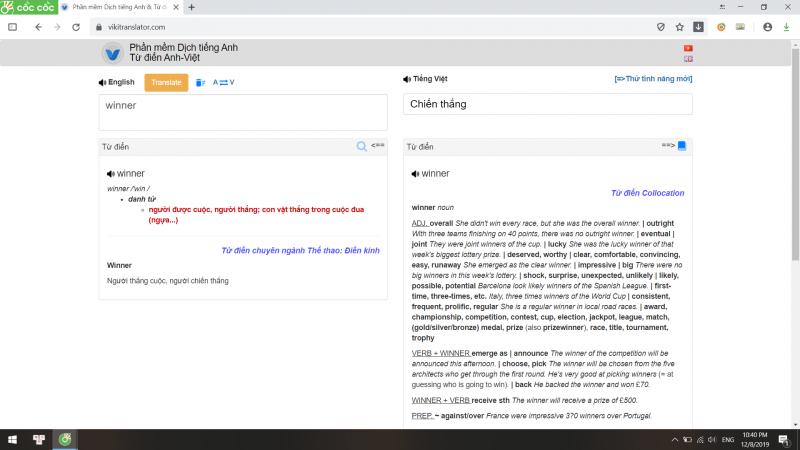
Task: Click the battery tray icon
Action: [x=687, y=439]
